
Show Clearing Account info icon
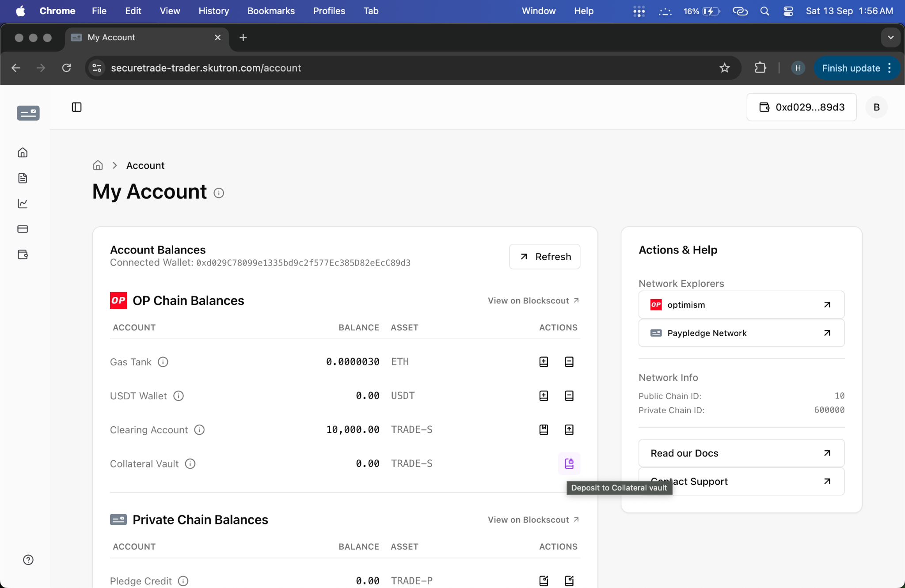(x=199, y=430)
